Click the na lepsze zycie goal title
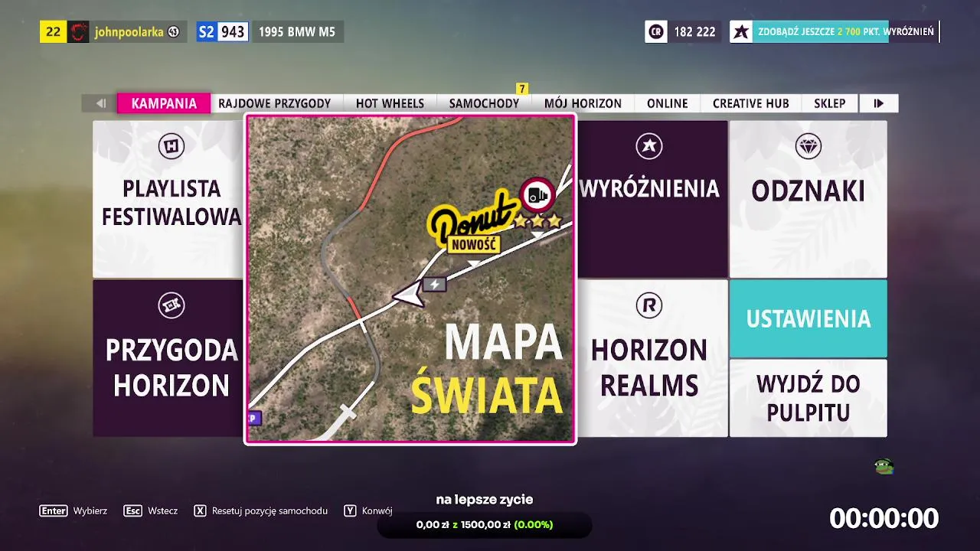 pos(485,500)
